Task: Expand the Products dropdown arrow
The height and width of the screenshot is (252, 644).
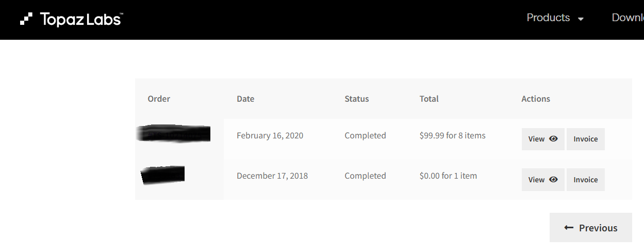Action: [x=581, y=19]
